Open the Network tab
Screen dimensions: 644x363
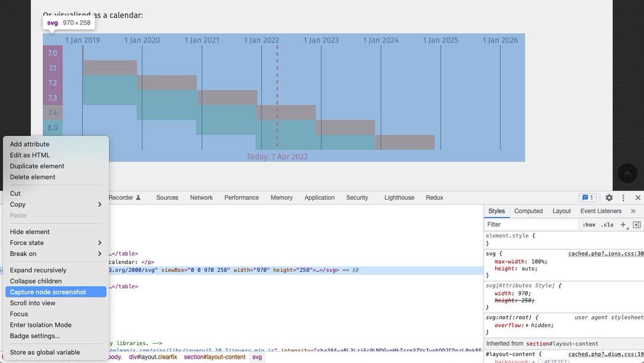[x=201, y=198]
